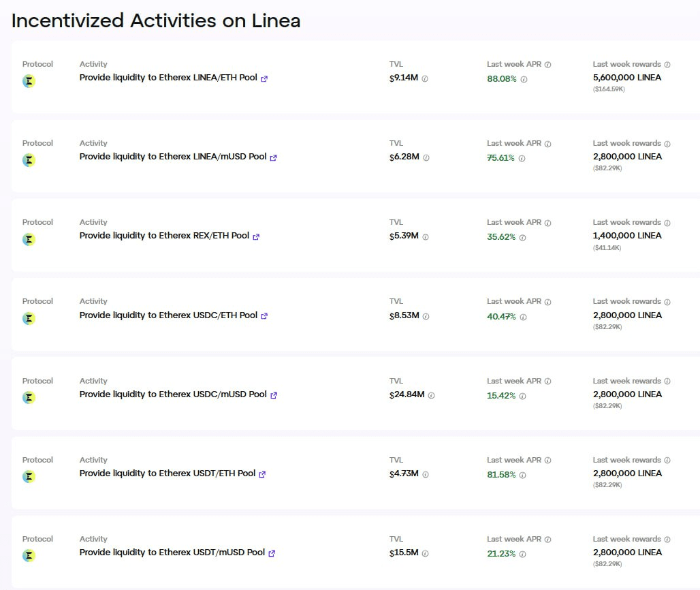Open external link icon for USDT/mUSD Pool

pos(272,553)
